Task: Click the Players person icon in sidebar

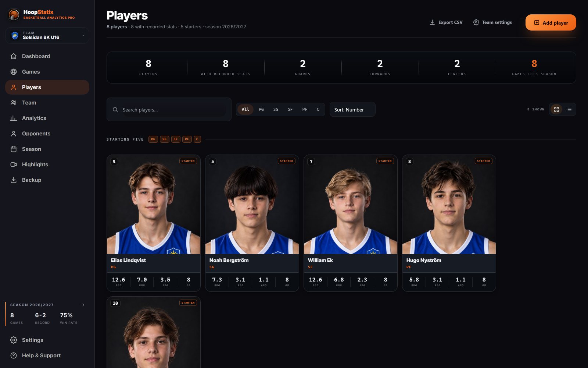Action: coord(14,87)
